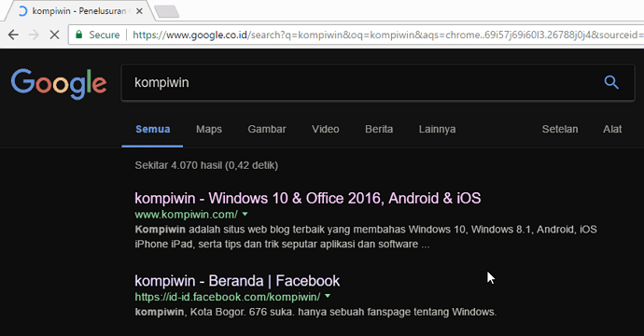The width and height of the screenshot is (644, 336).
Task: Open the Alat search tools
Action: (612, 129)
